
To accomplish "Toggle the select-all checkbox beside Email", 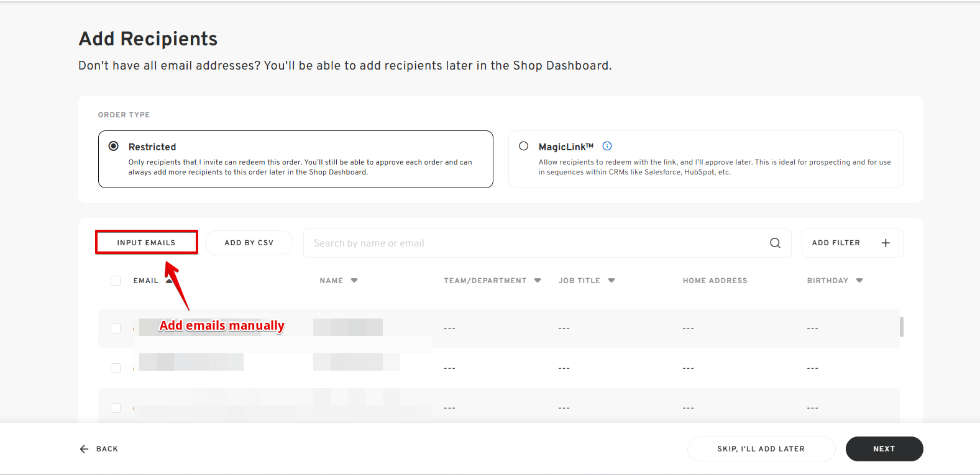I will coord(116,281).
